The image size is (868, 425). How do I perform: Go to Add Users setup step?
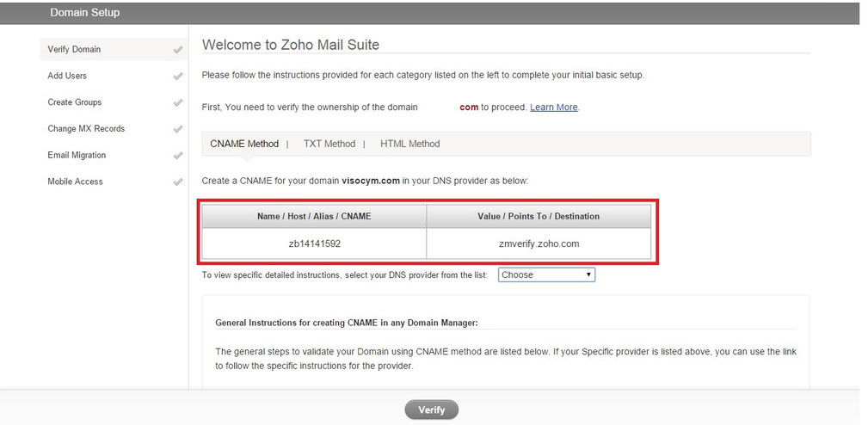(x=114, y=76)
